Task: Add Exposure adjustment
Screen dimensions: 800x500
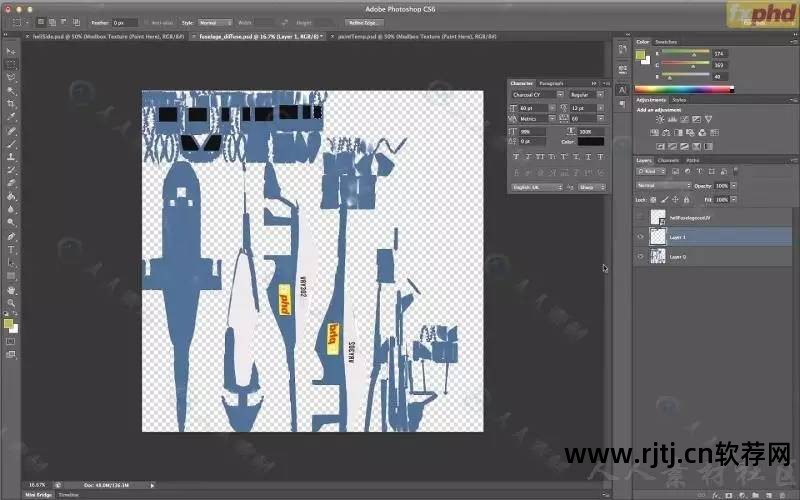Action: (696, 119)
